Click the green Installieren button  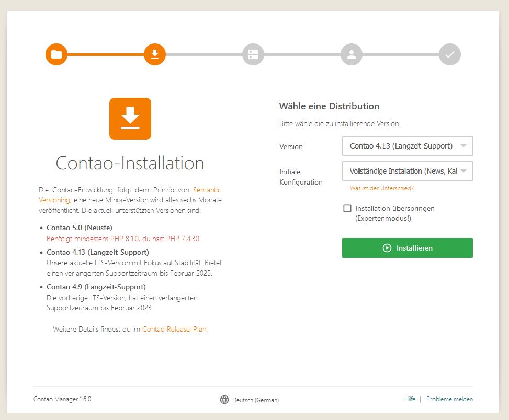[x=408, y=248]
